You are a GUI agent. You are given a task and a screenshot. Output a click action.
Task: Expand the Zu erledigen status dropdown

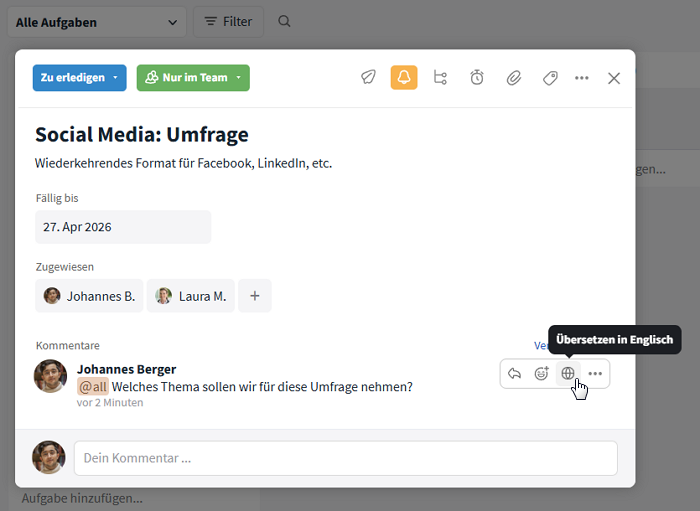tap(79, 78)
